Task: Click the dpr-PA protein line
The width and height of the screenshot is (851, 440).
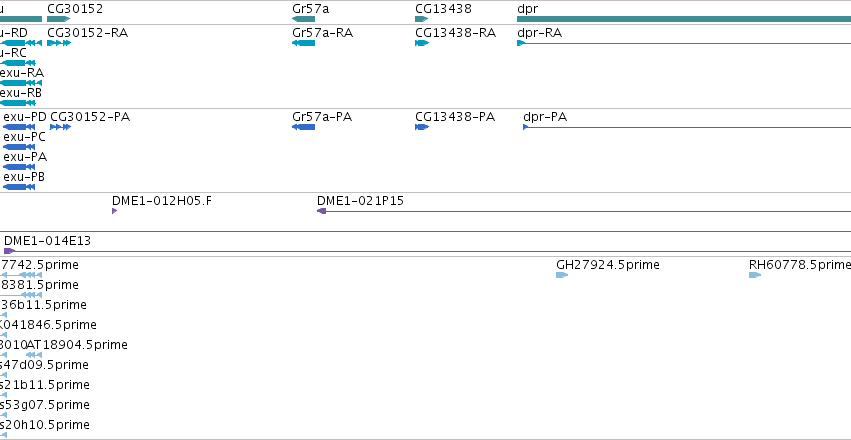Action: click(687, 127)
